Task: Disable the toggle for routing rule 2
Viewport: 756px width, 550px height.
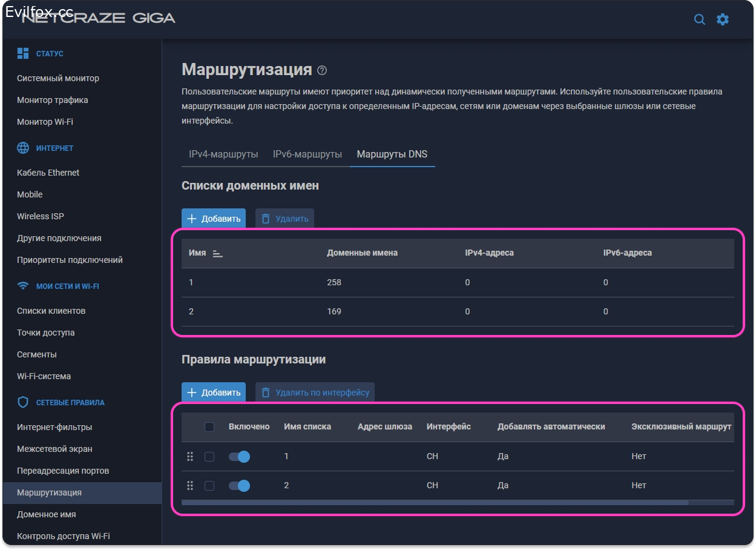Action: (x=239, y=485)
